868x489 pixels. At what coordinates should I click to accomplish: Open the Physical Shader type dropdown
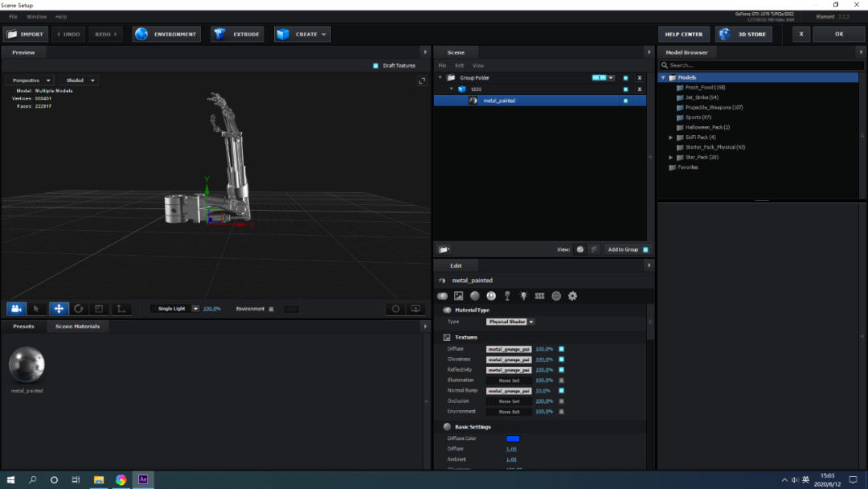(510, 322)
